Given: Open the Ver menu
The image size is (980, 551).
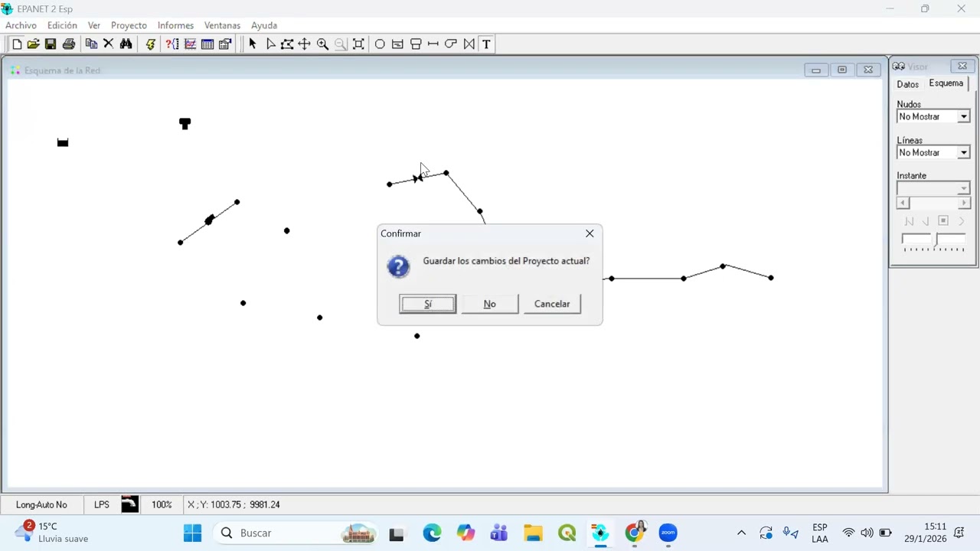Looking at the screenshot, I should point(93,25).
